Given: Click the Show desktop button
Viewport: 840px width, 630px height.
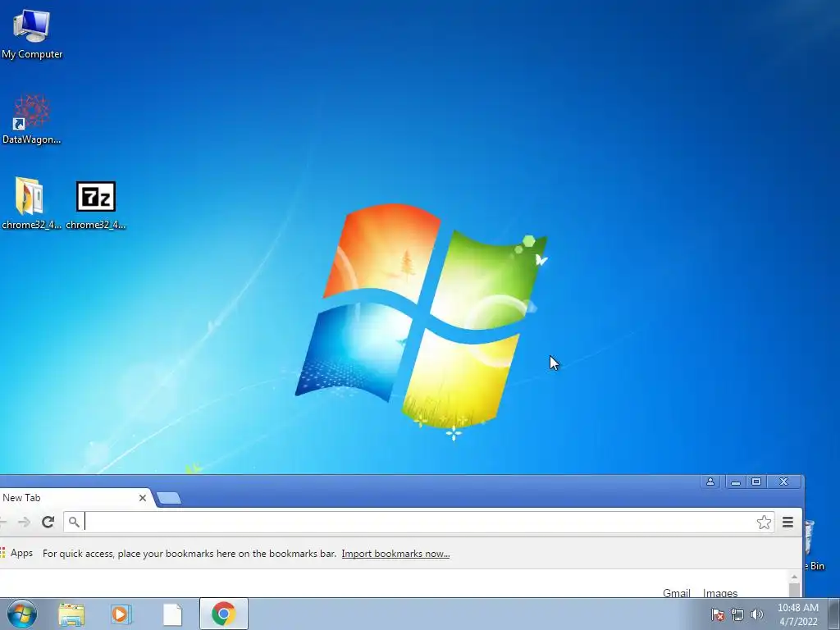Looking at the screenshot, I should point(834,614).
